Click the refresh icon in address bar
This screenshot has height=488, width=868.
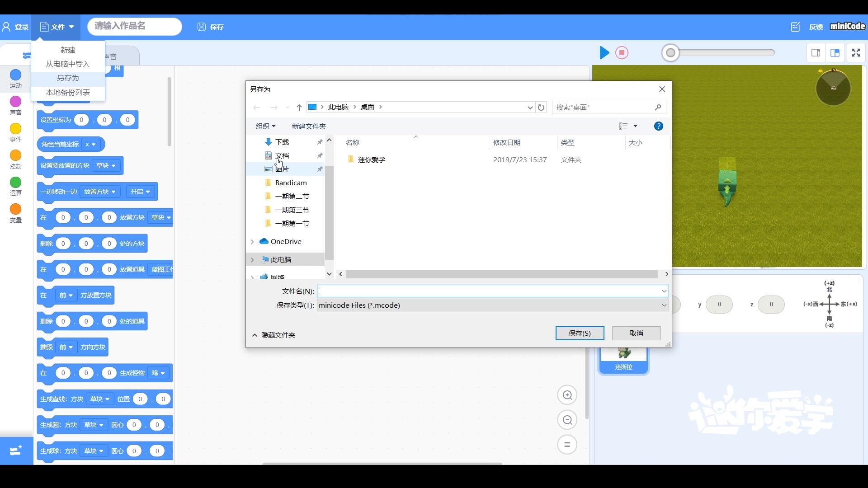541,108
